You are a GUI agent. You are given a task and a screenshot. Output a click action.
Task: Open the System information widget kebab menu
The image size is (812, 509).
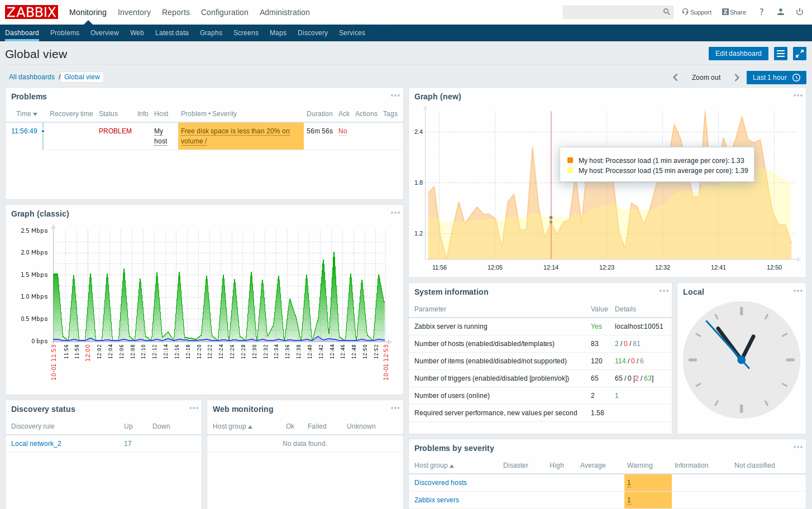[x=664, y=290]
